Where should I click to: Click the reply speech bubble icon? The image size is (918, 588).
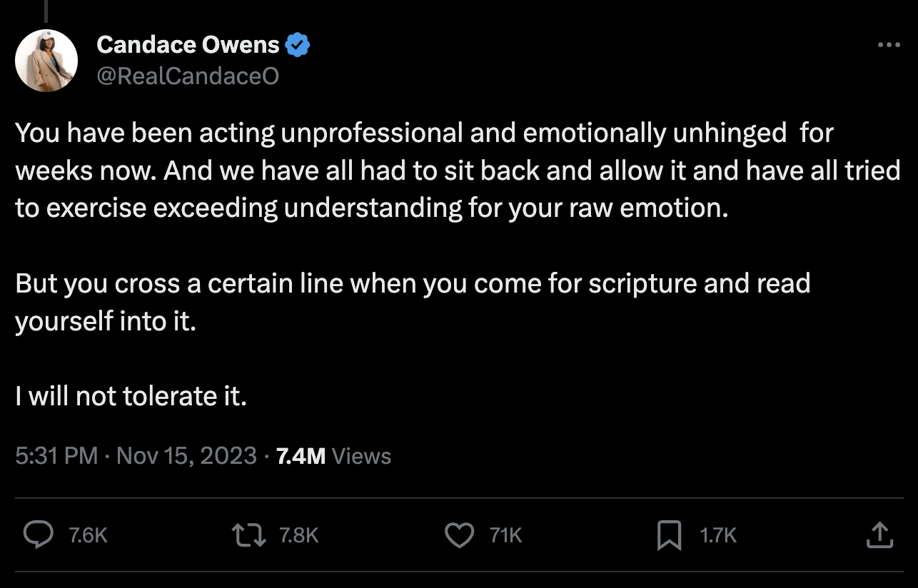38,535
